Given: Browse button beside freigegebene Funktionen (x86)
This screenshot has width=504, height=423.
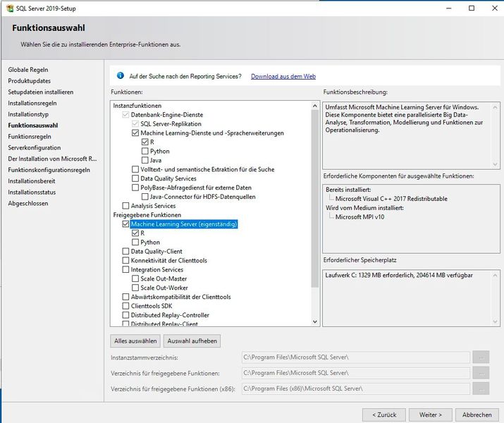Looking at the screenshot, I should [x=481, y=388].
